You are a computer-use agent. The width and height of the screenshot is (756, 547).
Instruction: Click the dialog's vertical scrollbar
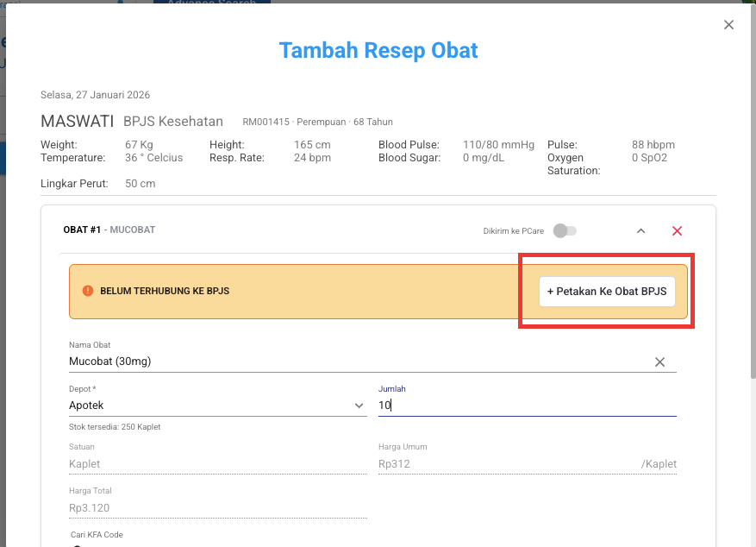753,259
